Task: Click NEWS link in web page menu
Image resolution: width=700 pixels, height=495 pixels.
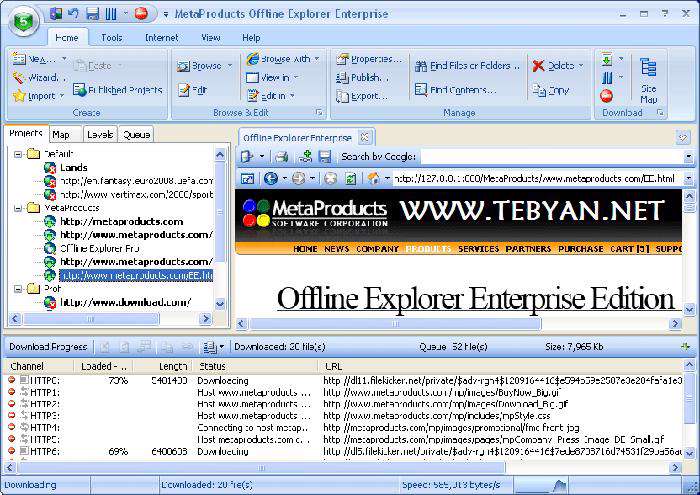Action: click(337, 249)
